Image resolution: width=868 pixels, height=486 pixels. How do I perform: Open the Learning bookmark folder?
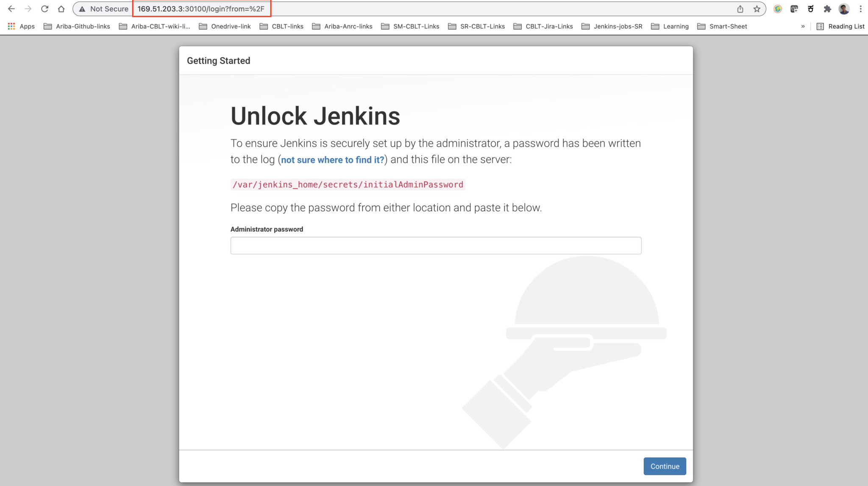676,26
